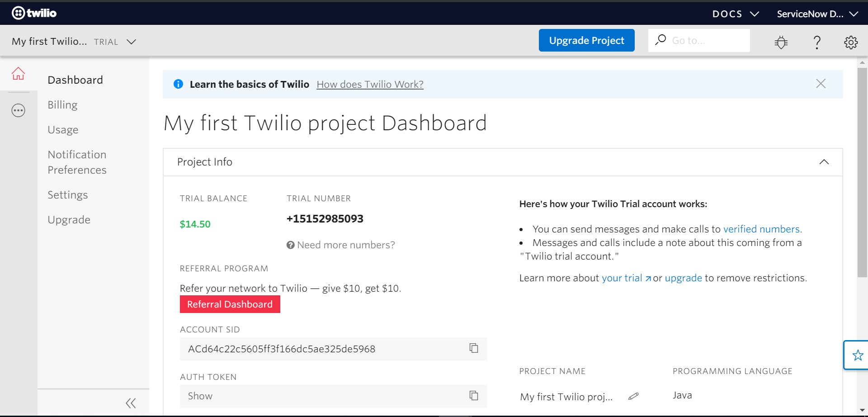Viewport: 868px width, 417px height.
Task: Click the Account SID value field
Action: point(333,349)
